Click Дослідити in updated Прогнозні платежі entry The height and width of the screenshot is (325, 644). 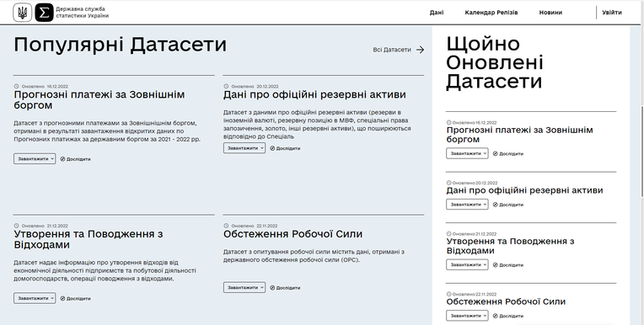click(508, 153)
